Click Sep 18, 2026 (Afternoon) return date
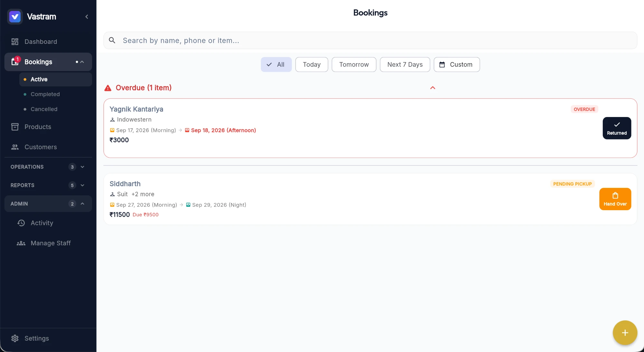The height and width of the screenshot is (352, 644). 223,130
